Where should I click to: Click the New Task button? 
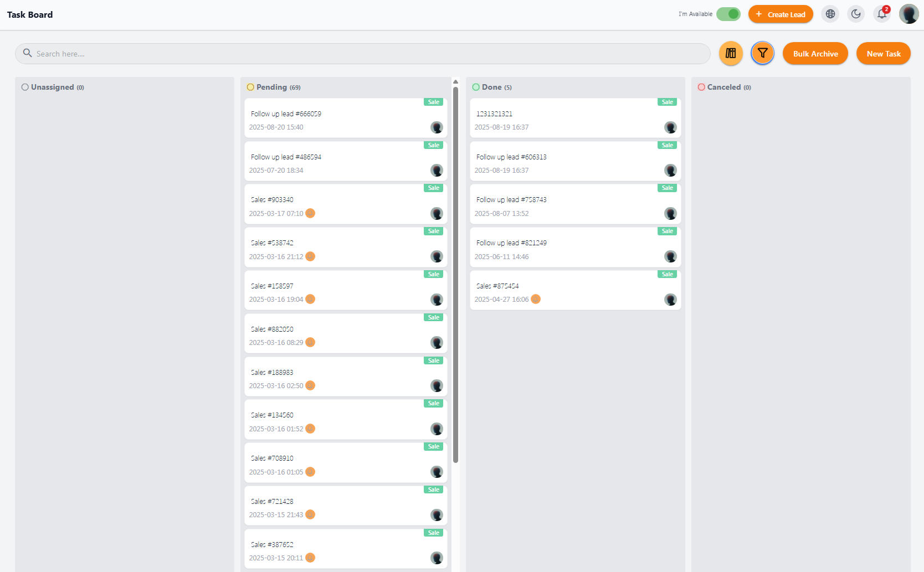(884, 54)
